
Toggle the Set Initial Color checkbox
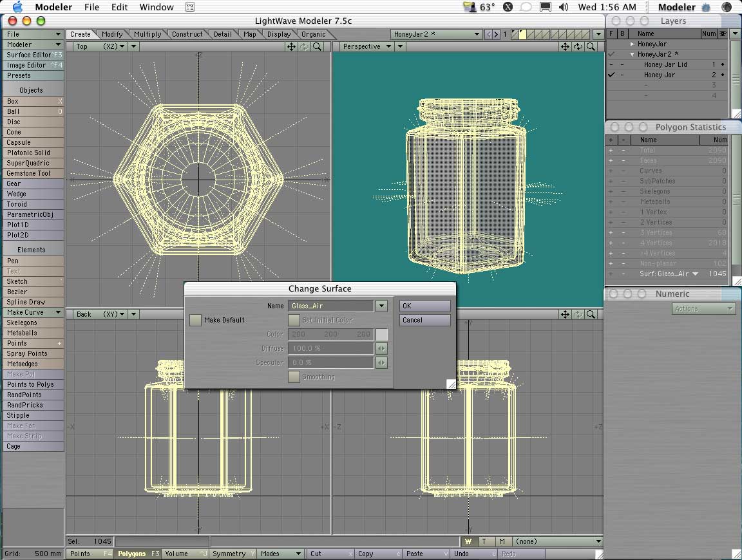click(294, 320)
